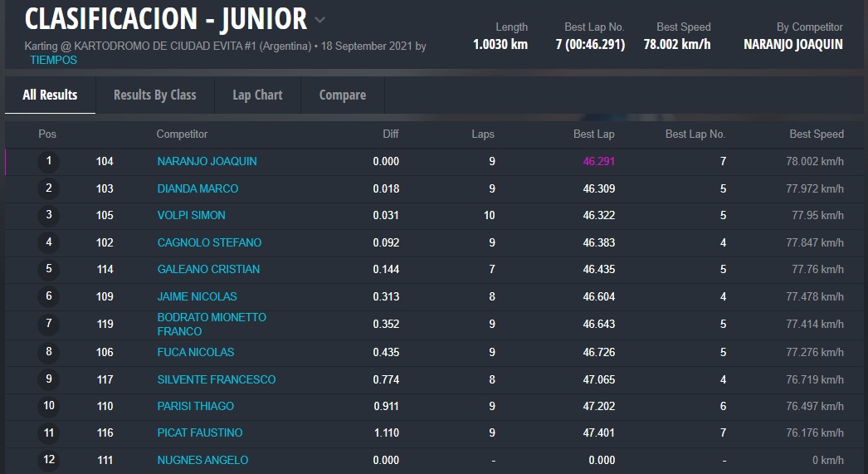The width and height of the screenshot is (868, 474).
Task: Click the purple best lap 46.291
Action: [598, 161]
